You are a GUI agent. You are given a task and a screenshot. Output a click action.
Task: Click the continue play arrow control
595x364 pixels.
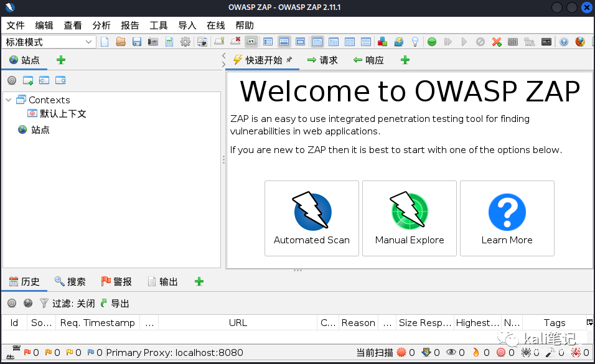coord(464,42)
